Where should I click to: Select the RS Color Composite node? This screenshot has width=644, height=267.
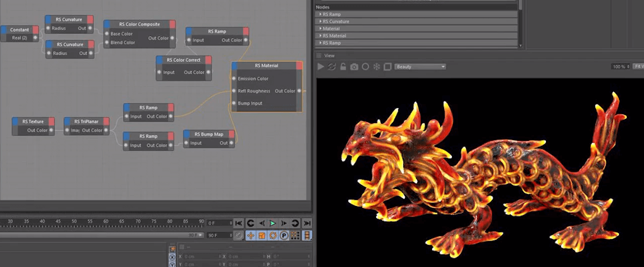click(x=139, y=24)
